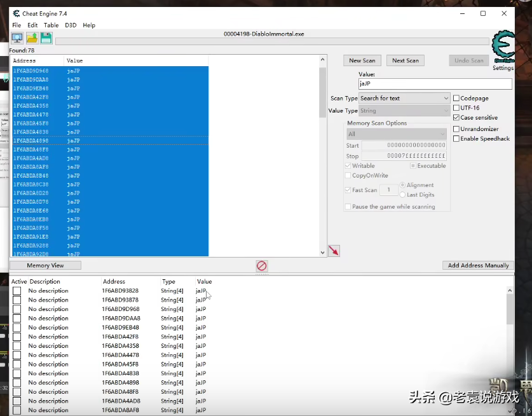Expand the Value Type String dropdown

[404, 111]
